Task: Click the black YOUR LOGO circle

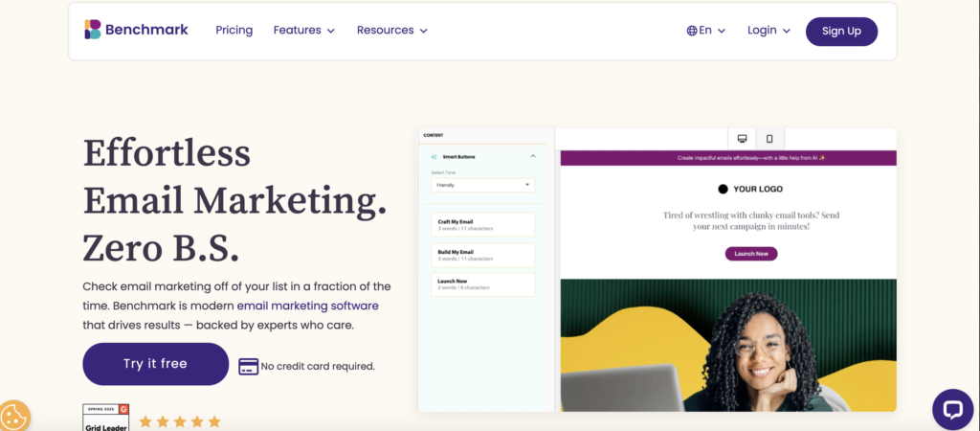Action: (723, 189)
